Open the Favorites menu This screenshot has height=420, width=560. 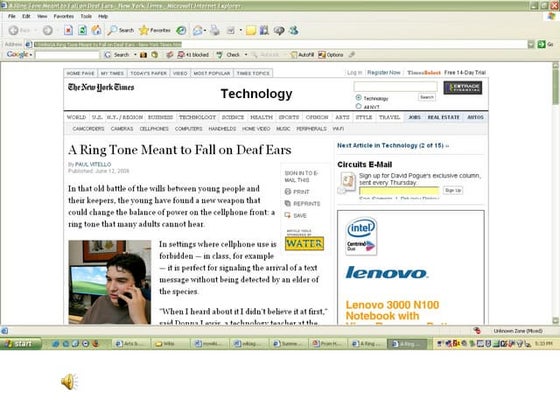pos(64,16)
